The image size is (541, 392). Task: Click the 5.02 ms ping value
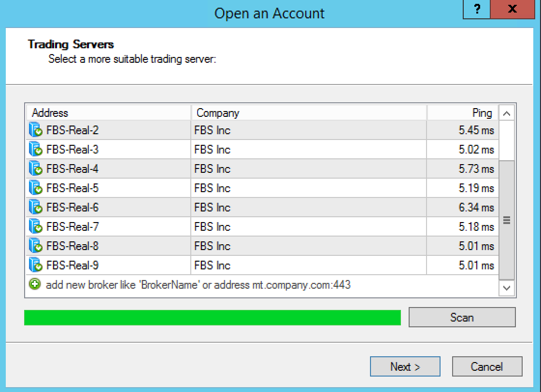476,149
